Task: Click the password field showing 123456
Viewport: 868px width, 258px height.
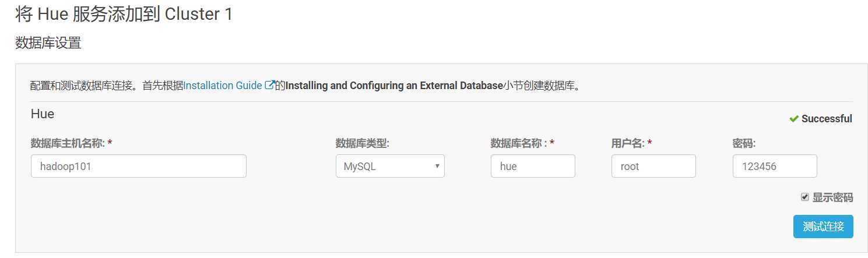Action: (775, 166)
